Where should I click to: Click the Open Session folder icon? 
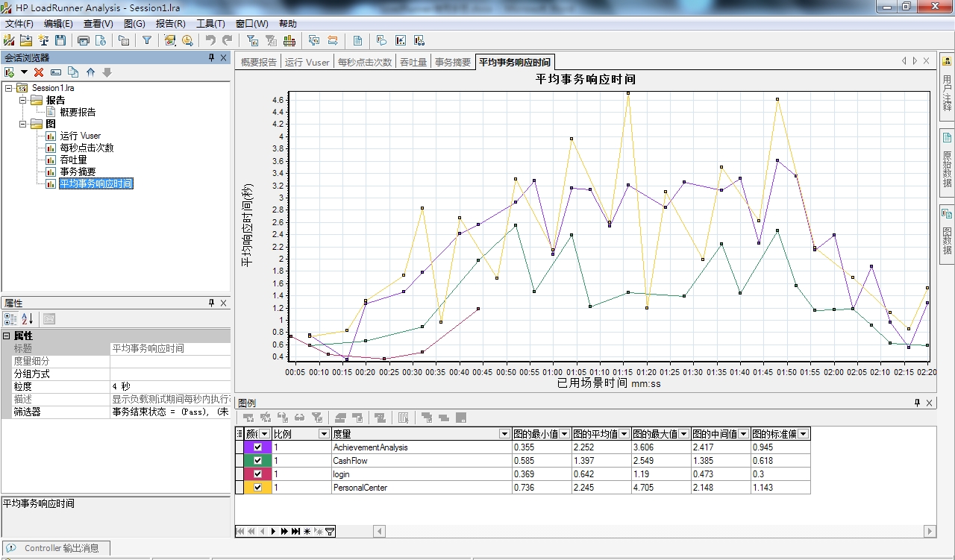pos(26,40)
